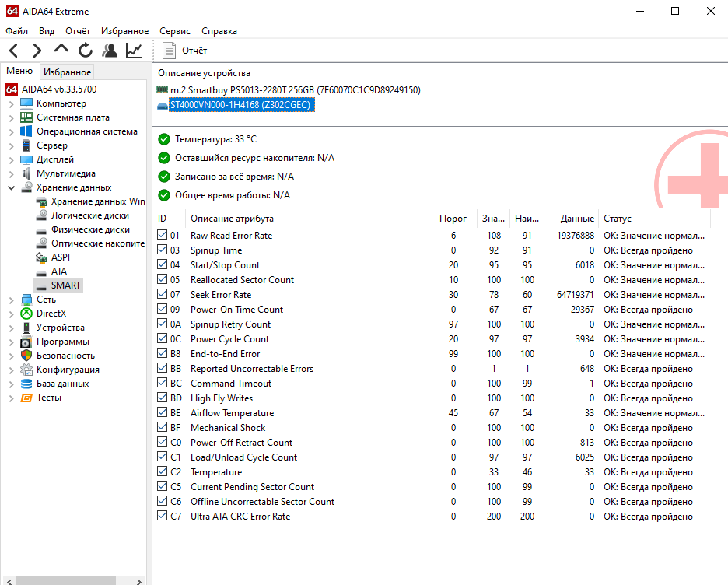The image size is (728, 585).
Task: Click the sidebar horizontal scrollbar right arrow
Action: [x=138, y=581]
